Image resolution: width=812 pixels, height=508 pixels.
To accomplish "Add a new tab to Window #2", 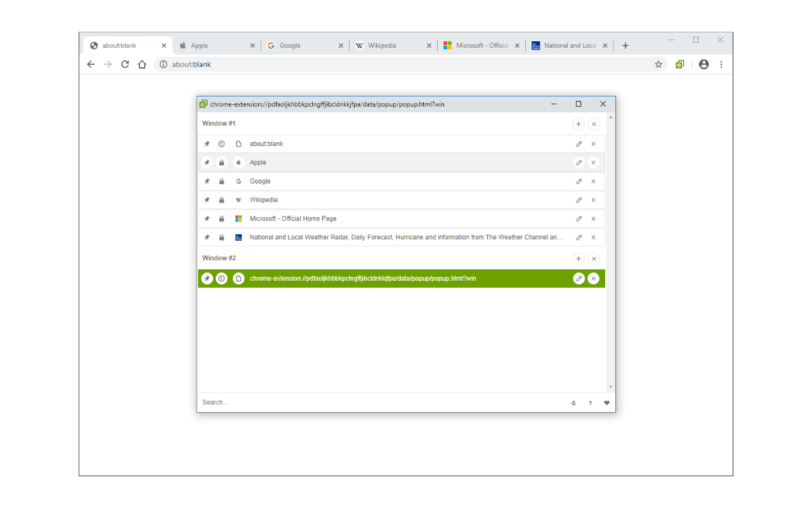I will click(579, 258).
